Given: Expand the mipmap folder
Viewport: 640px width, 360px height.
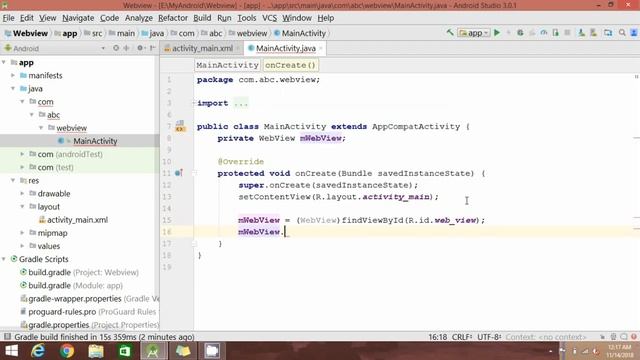Looking at the screenshot, I should point(22,233).
